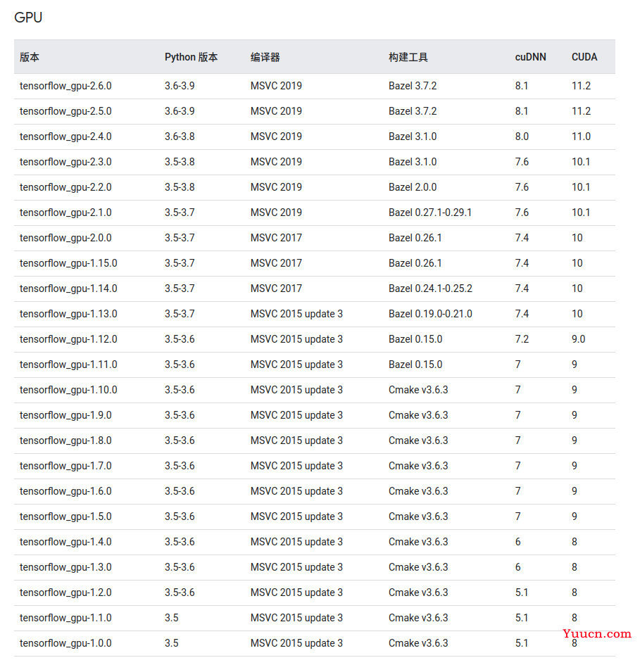This screenshot has width=640, height=672.
Task: Click CUDA 8 cell in tensorflow_gpu-1.3.0 row
Action: (x=575, y=567)
